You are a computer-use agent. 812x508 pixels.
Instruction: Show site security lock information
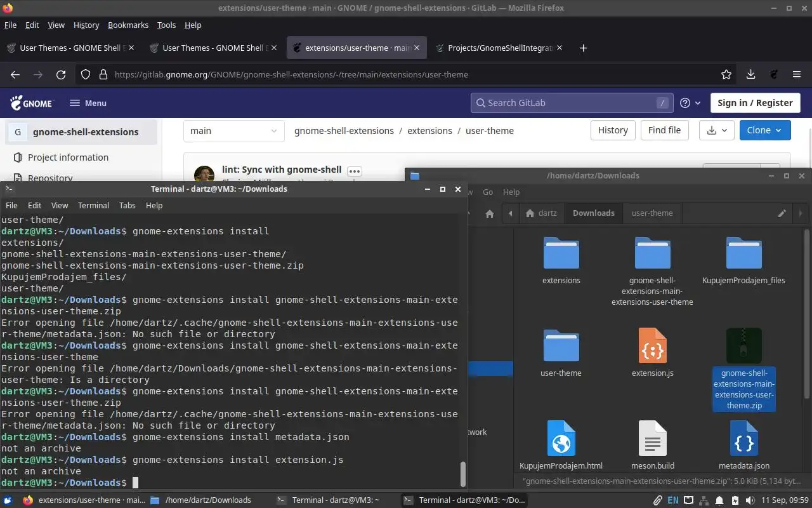(103, 74)
